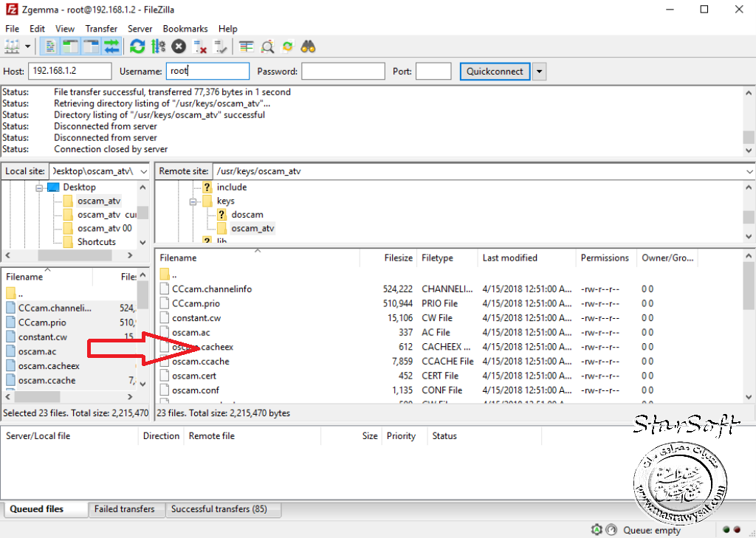The image size is (756, 538).
Task: Open the Transfer menu
Action: click(x=101, y=29)
